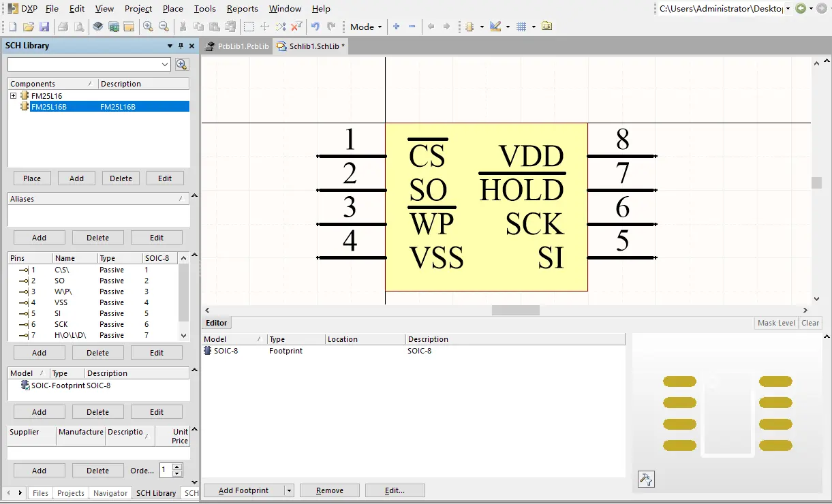Click the Add Footprint button

[243, 490]
